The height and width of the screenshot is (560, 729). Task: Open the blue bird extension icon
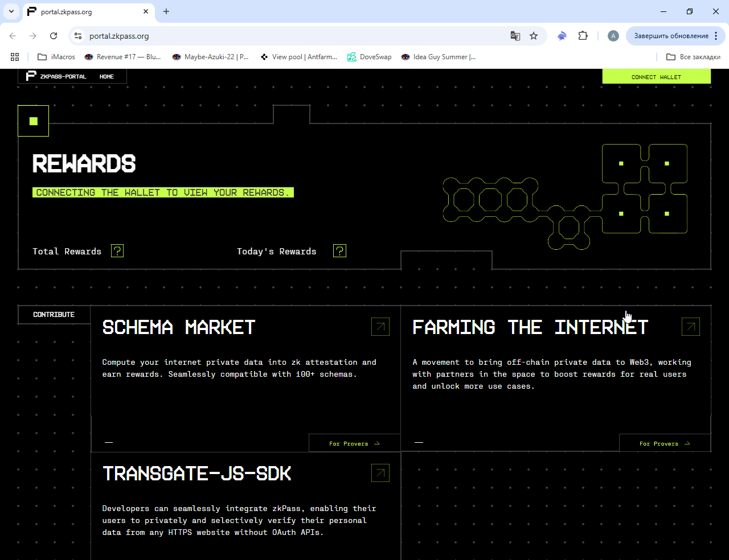tap(562, 36)
